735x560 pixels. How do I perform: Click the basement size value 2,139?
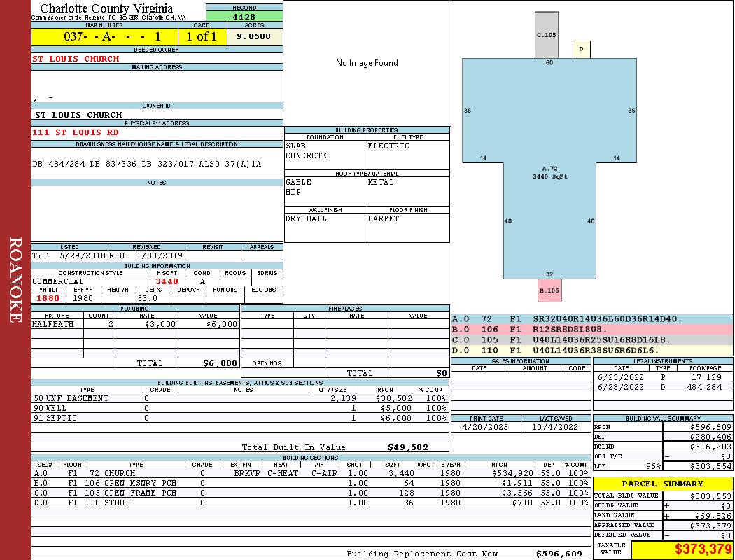(x=343, y=398)
